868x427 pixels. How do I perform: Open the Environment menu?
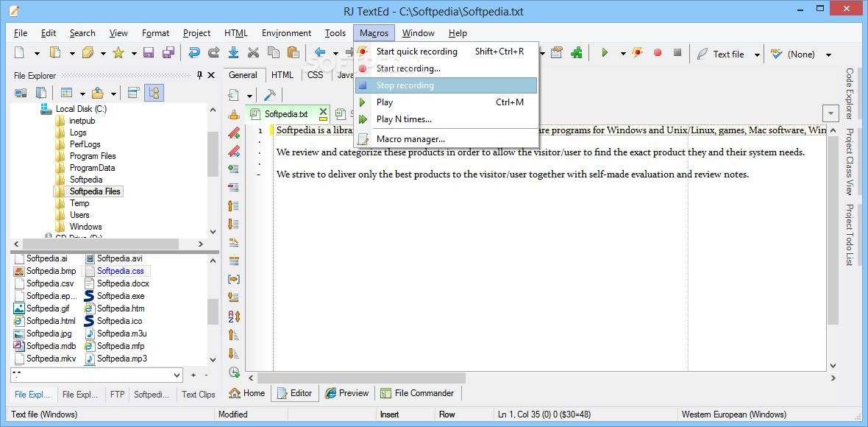286,32
